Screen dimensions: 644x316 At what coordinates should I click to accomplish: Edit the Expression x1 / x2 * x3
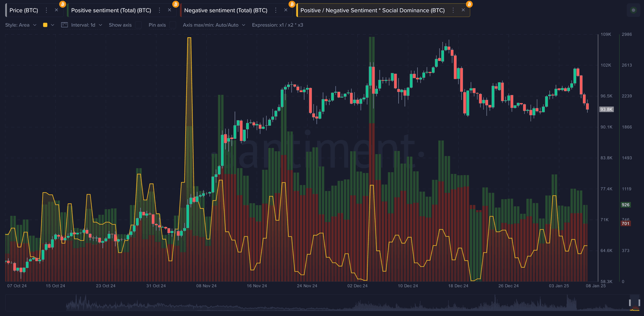278,25
